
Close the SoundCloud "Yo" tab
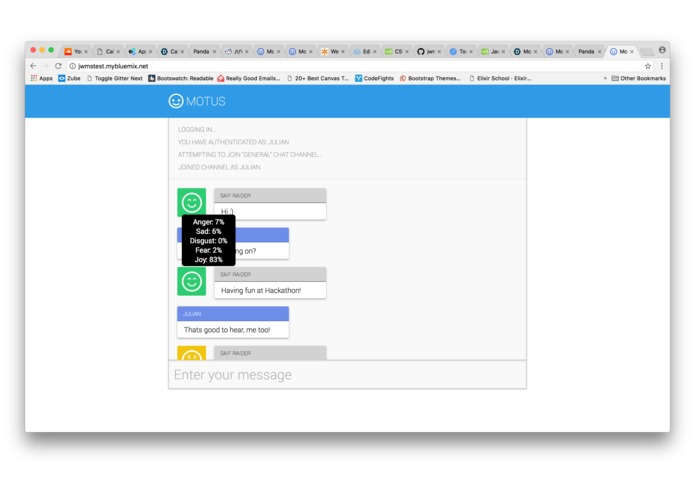86,52
